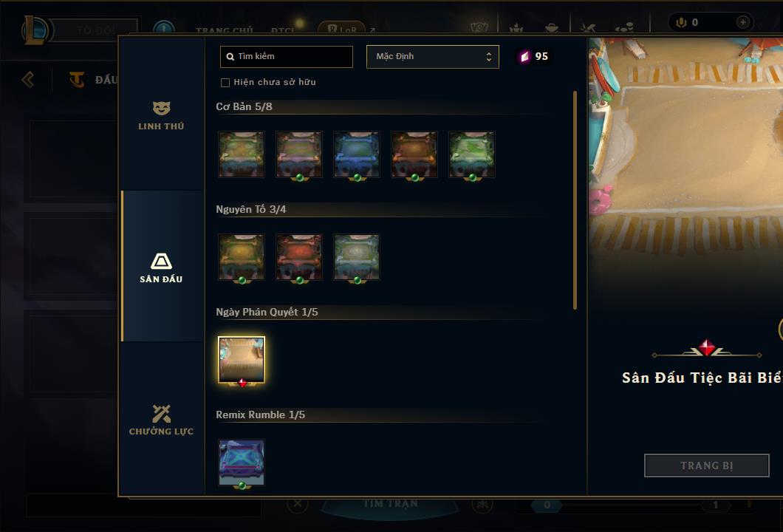Click the League of Legends logo icon
Viewport: 783px width, 532px height.
[35, 30]
